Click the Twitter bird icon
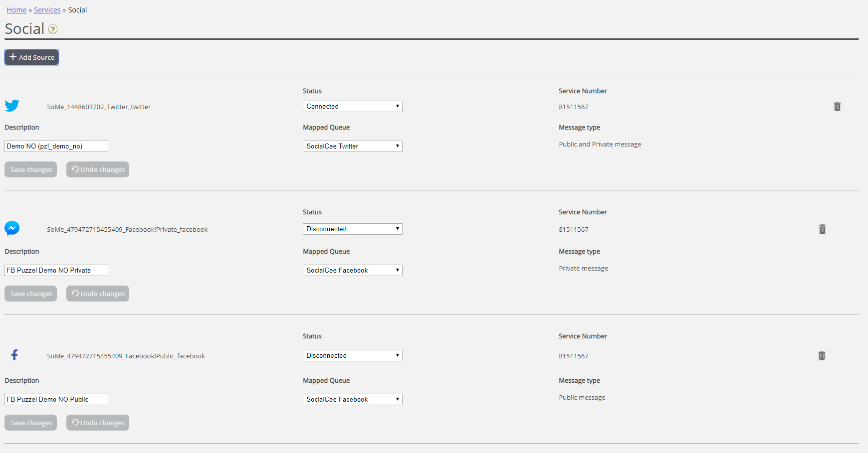 pyautogui.click(x=12, y=106)
